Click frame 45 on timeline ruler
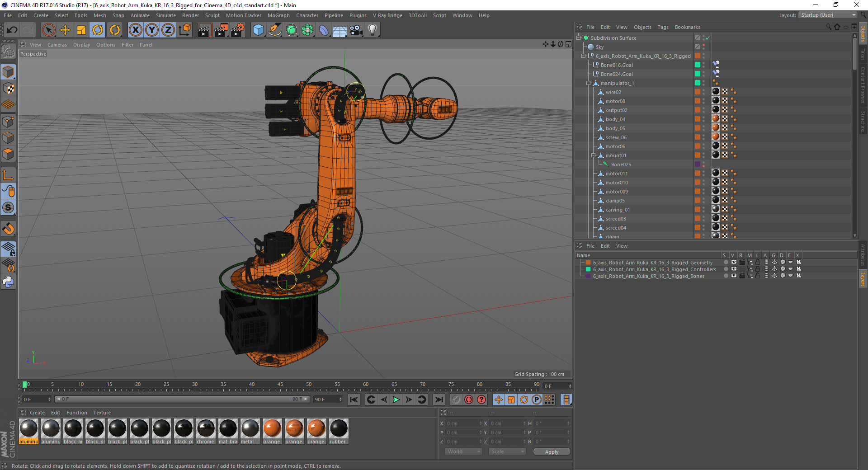Image resolution: width=868 pixels, height=470 pixels. pyautogui.click(x=280, y=385)
